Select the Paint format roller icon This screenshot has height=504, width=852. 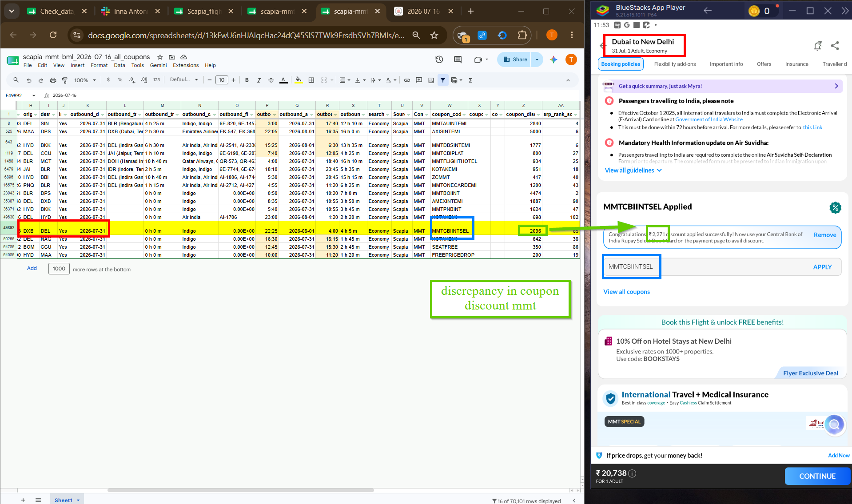[65, 80]
